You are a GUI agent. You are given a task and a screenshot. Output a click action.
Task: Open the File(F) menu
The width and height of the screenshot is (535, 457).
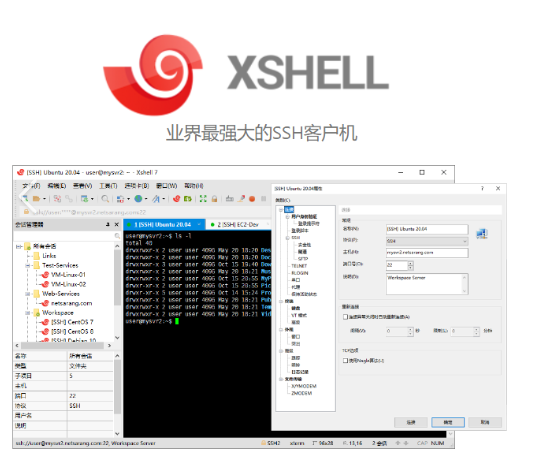[31, 186]
